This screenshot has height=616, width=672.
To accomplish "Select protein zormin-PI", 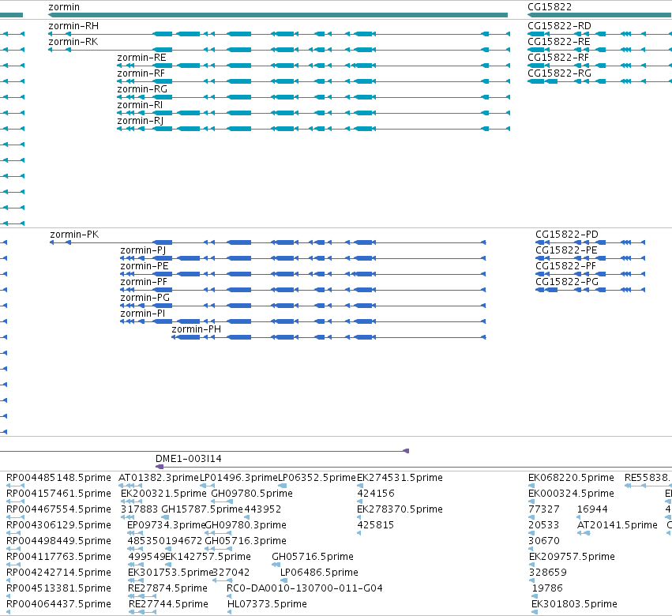I will [x=303, y=321].
